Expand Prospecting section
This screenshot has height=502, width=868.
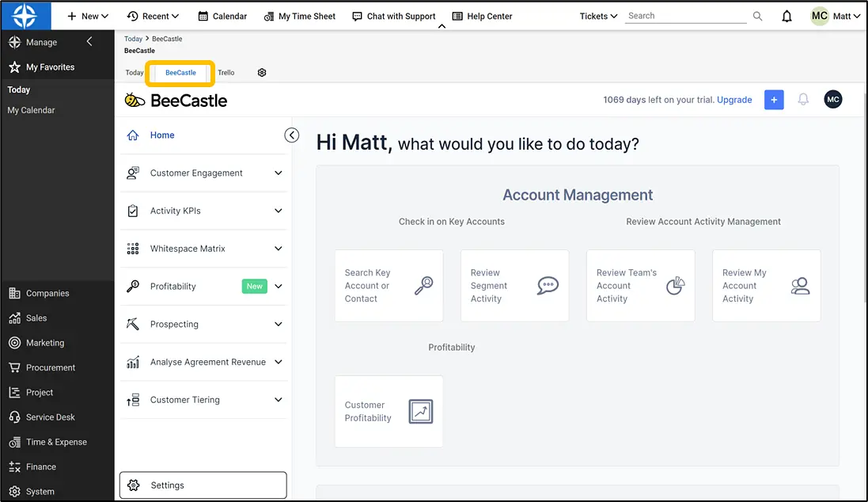tap(203, 324)
